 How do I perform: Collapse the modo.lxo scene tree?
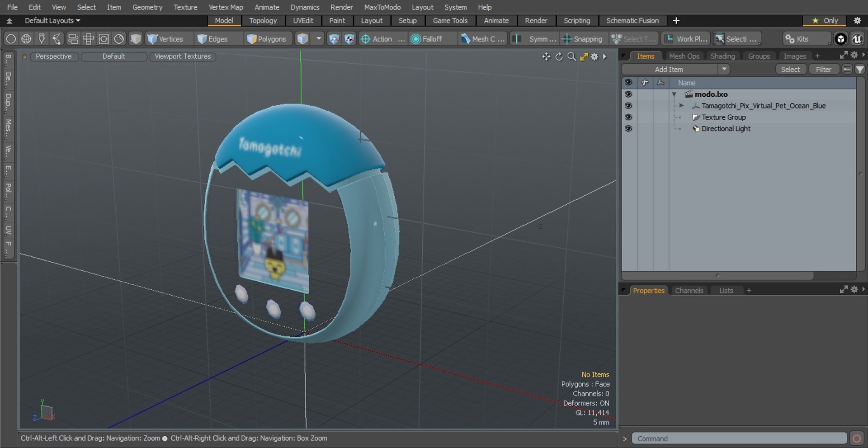pyautogui.click(x=674, y=94)
